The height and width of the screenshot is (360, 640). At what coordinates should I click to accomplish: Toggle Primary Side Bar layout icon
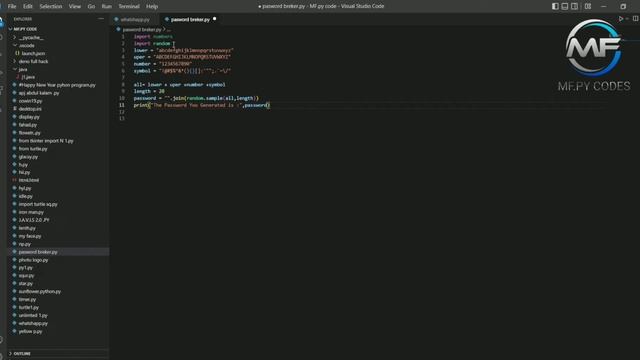[555, 6]
